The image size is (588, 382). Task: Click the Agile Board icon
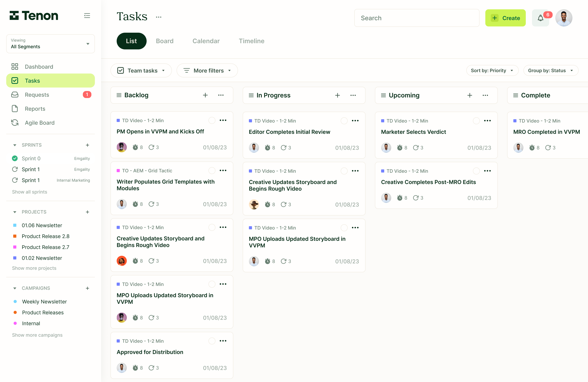pos(15,123)
